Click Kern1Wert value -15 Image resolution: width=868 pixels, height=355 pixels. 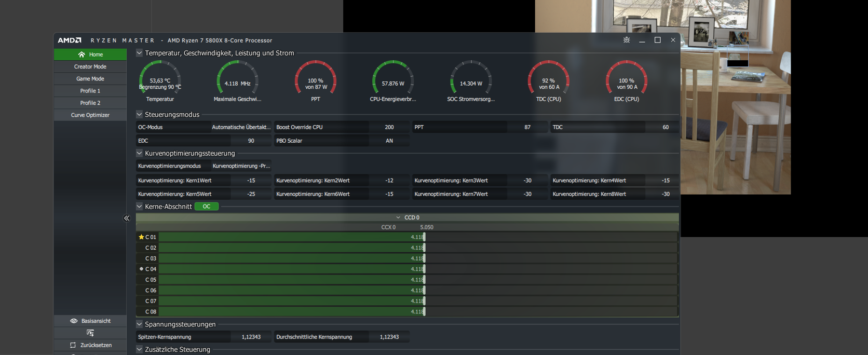pos(251,181)
